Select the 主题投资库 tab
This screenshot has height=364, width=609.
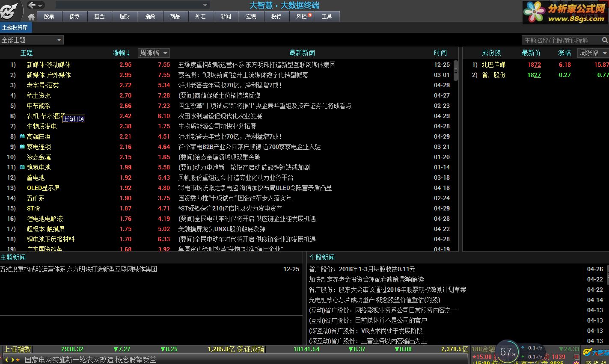pyautogui.click(x=15, y=27)
